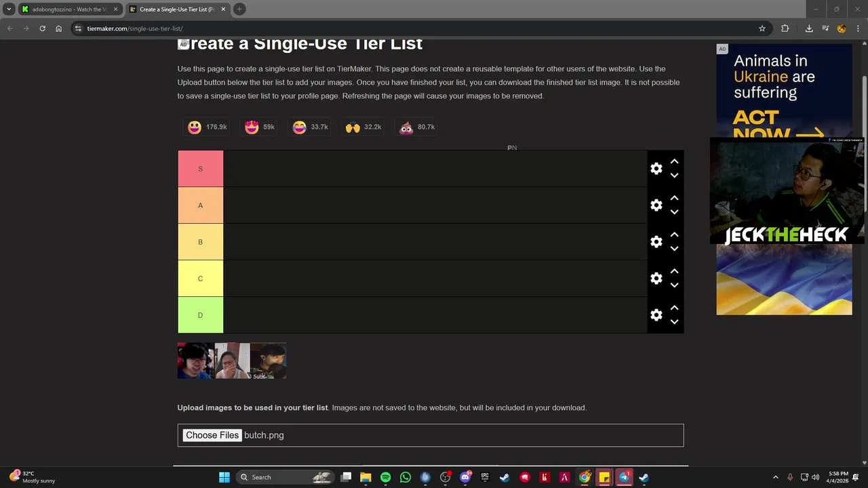Open settings gear for the A tier
868x488 pixels.
656,205
